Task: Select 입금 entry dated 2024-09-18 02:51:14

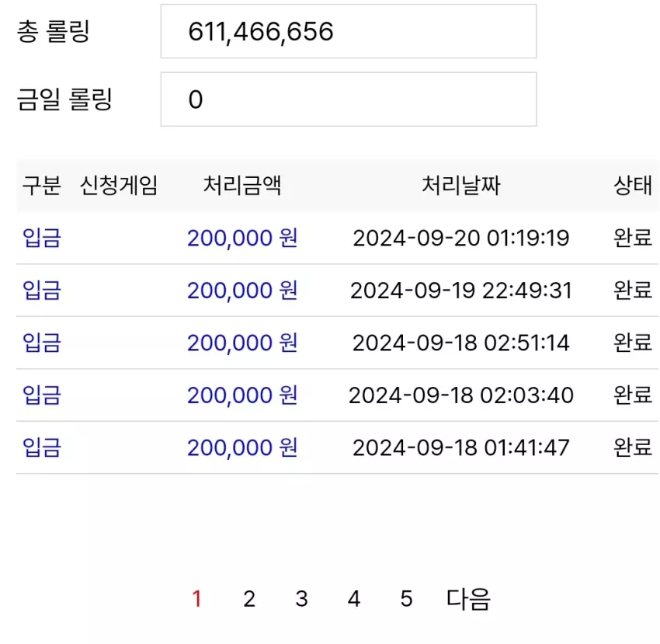Action: 42,343
